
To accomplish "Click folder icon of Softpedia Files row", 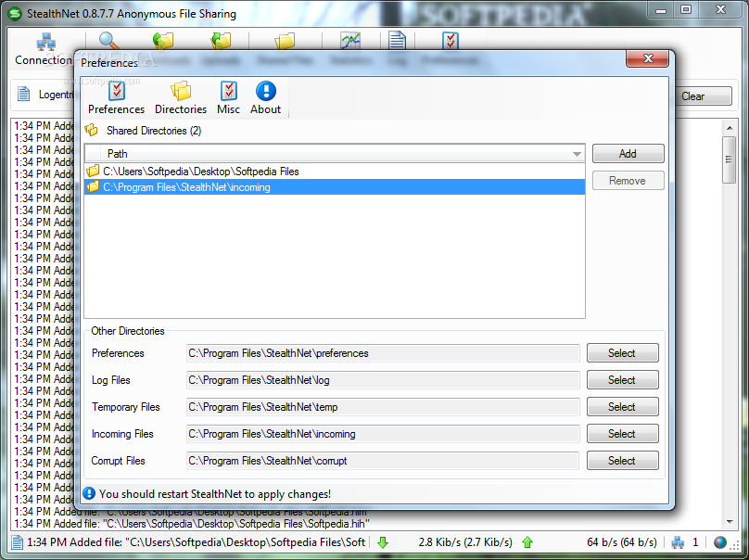I will pyautogui.click(x=93, y=171).
